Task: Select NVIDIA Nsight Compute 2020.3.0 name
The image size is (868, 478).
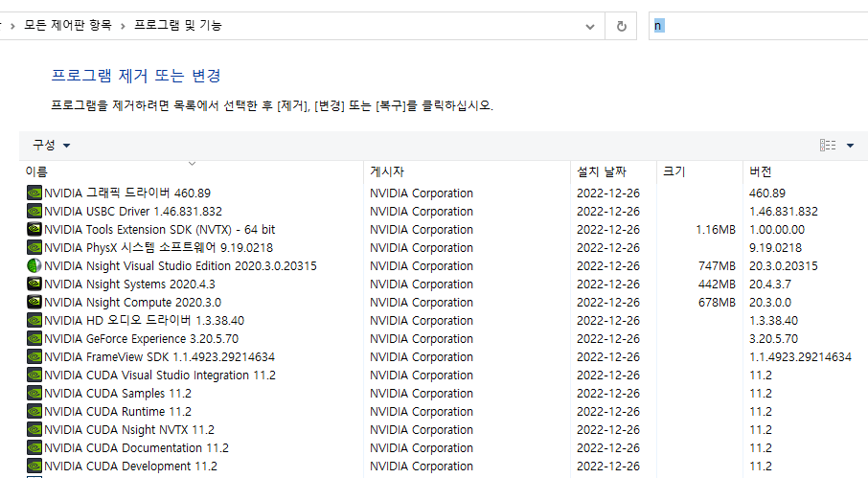Action: point(132,303)
